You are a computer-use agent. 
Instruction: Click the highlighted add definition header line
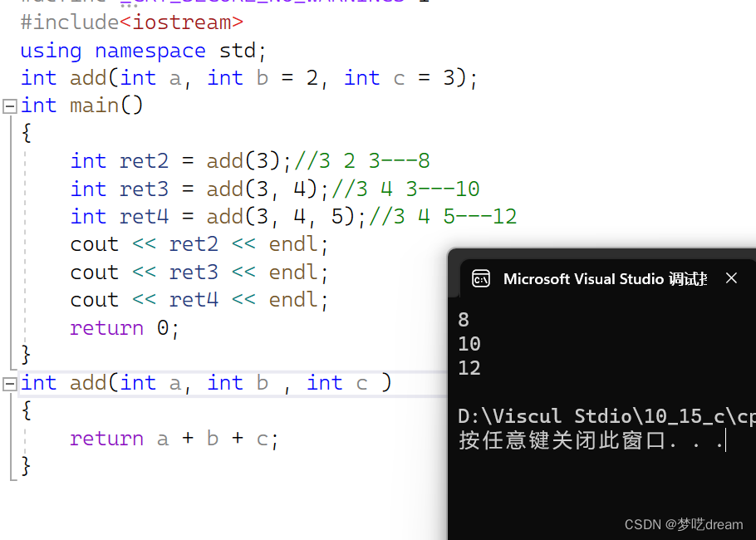coord(206,384)
